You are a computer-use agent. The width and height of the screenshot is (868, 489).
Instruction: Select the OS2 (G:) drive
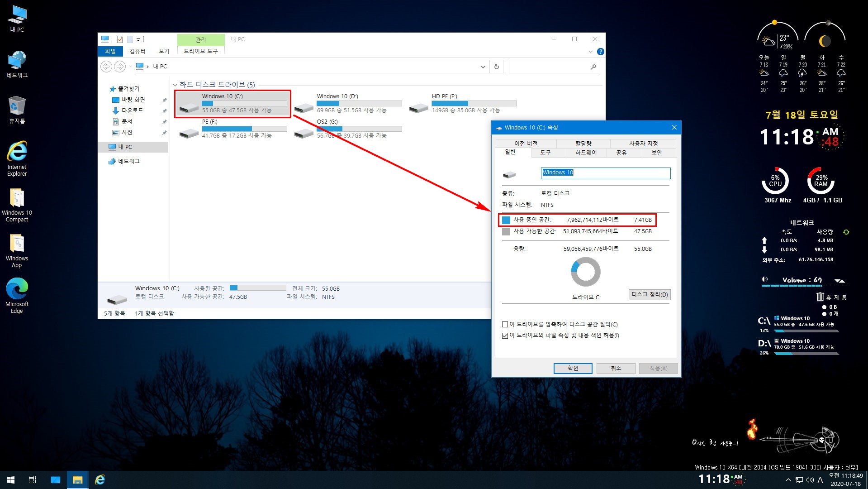click(347, 129)
